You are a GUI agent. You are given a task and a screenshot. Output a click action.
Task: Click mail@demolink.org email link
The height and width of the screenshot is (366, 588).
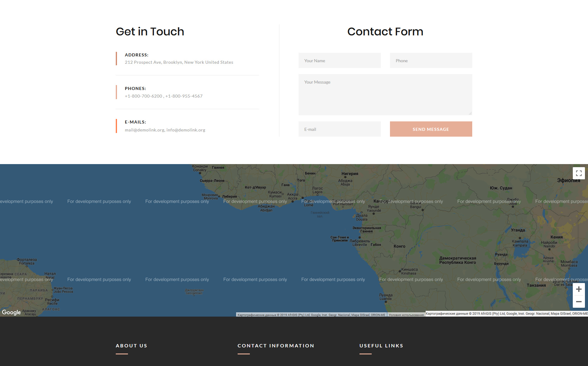pyautogui.click(x=144, y=130)
